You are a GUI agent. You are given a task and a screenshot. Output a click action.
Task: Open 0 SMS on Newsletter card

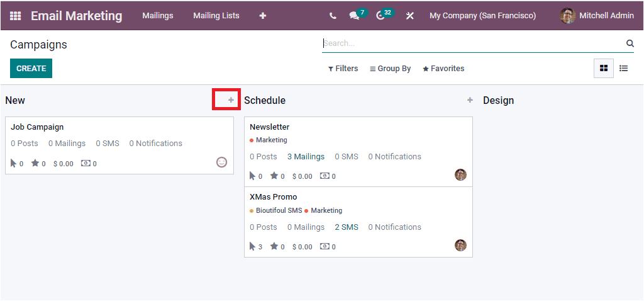(x=347, y=157)
